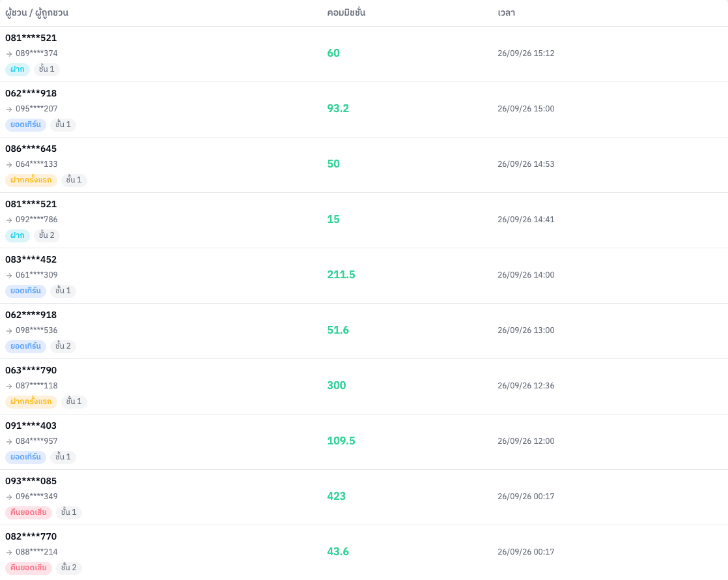Click the arrow icon before 087****118
The image size is (728, 580).
pos(9,386)
